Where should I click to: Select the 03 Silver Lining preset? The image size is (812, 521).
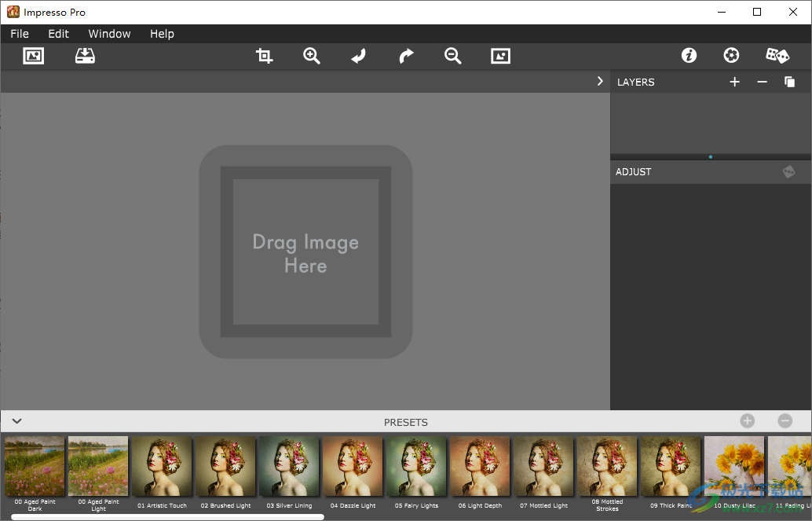(x=289, y=467)
